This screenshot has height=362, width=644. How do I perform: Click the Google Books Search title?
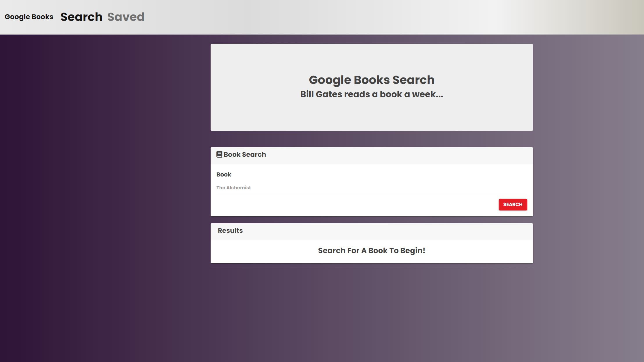click(372, 80)
